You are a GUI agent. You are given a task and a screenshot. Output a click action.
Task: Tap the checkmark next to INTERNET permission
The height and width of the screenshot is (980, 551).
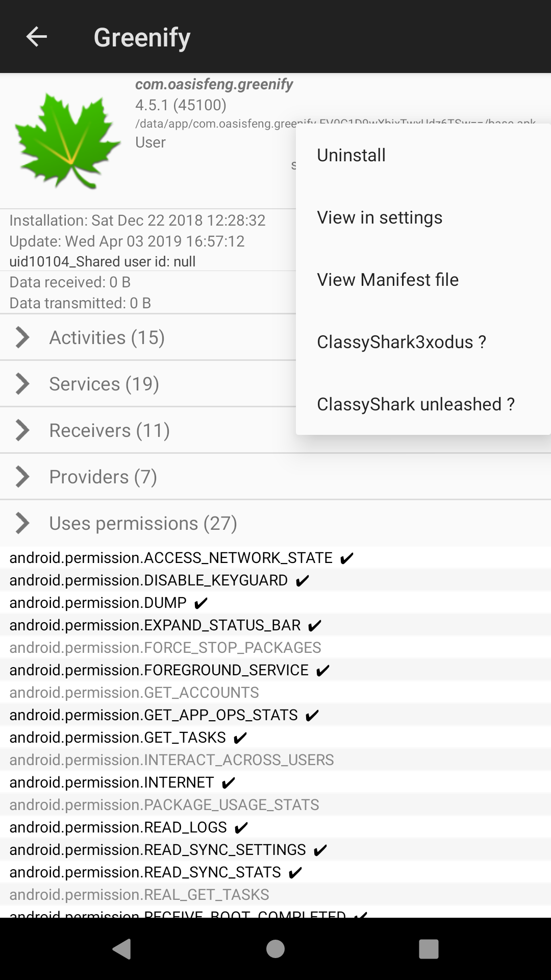[229, 783]
